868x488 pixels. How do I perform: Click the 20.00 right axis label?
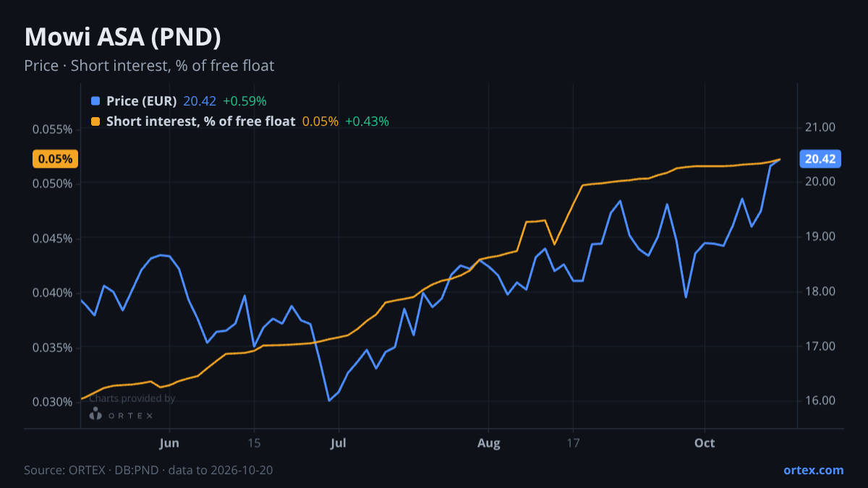[820, 181]
